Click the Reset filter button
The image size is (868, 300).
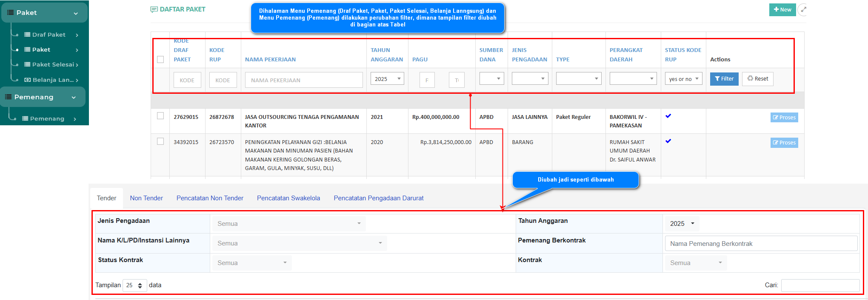[757, 79]
